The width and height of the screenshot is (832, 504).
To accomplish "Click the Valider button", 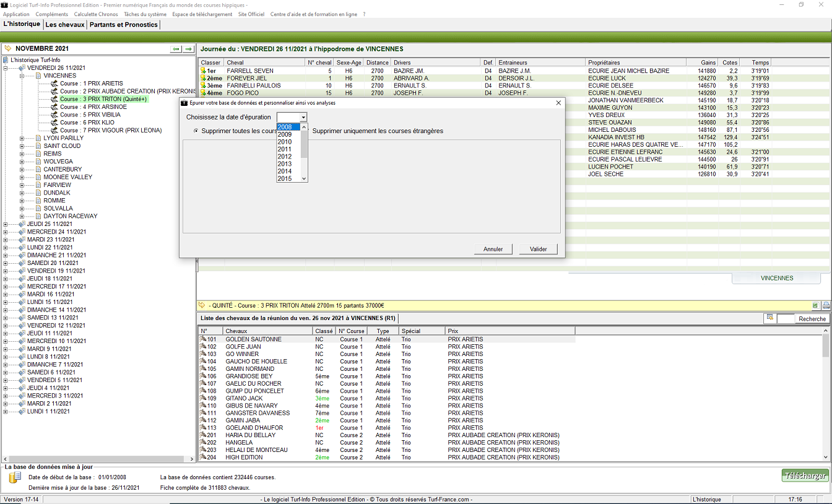I will click(x=539, y=249).
